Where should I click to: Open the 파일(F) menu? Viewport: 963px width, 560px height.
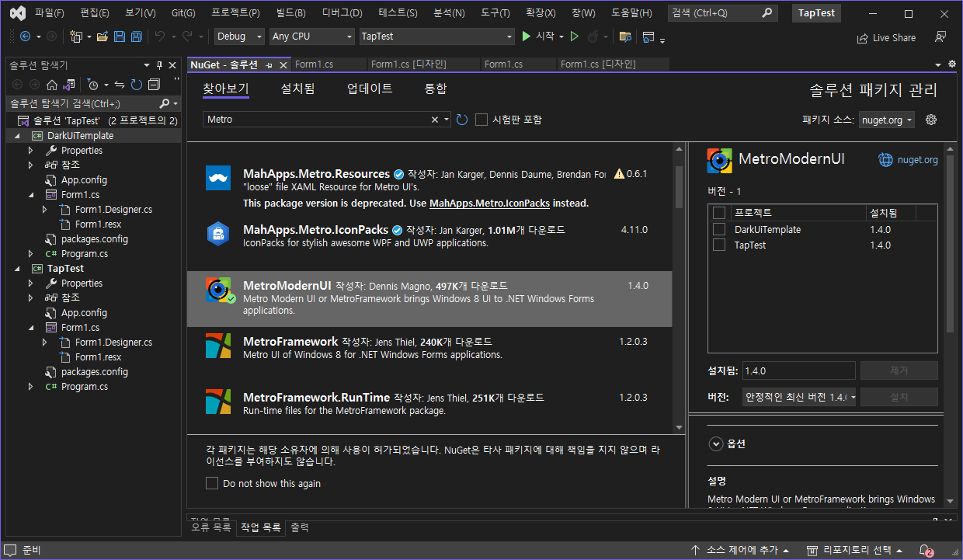click(50, 13)
